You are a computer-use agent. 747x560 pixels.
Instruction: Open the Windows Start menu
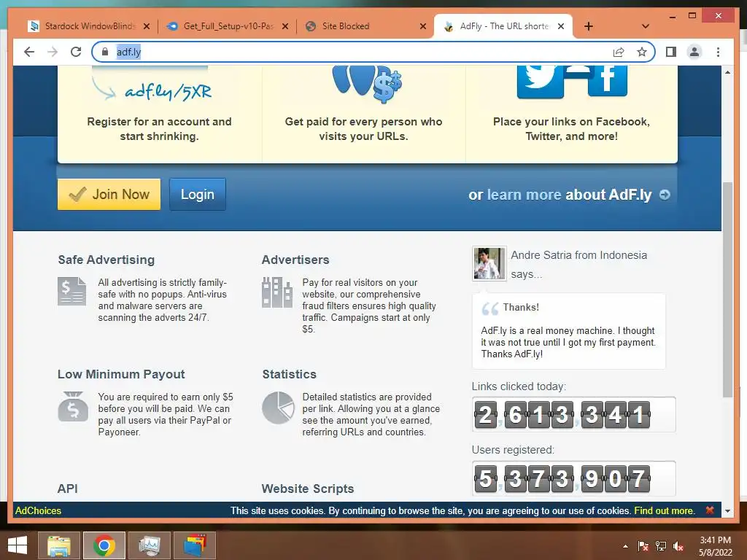point(18,545)
